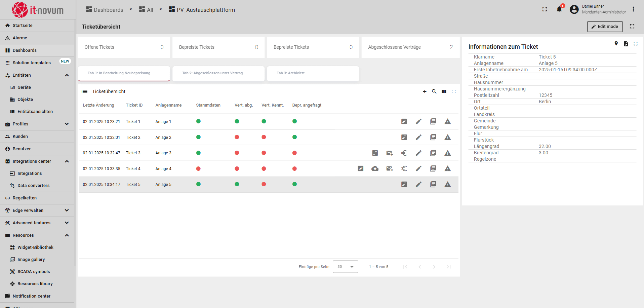Switch to Tab 2: Abgeschlossen unter Vertrag
The image size is (644, 308).
click(218, 73)
